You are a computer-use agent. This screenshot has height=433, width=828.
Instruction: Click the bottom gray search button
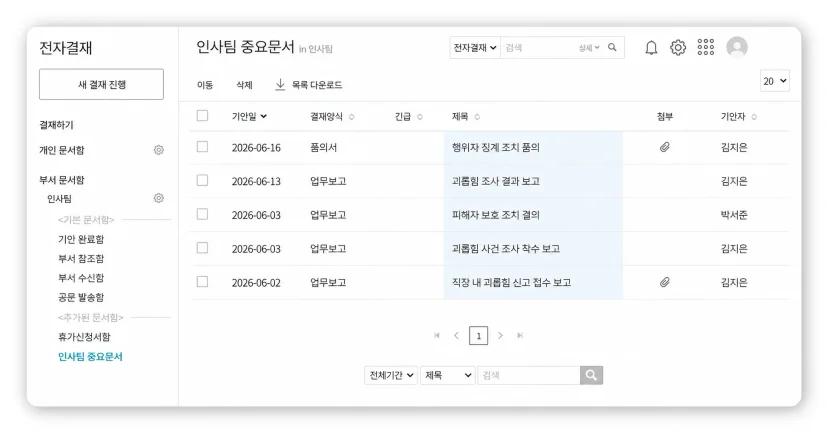tap(591, 375)
